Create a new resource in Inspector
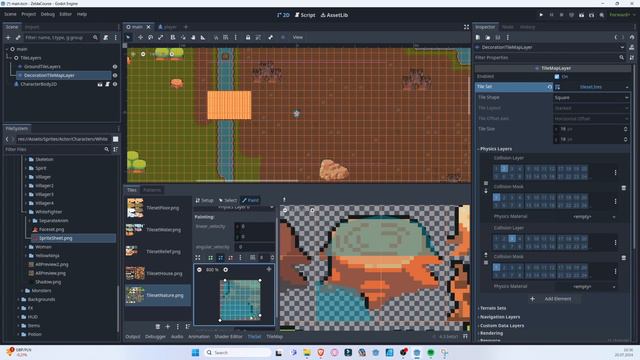 (x=478, y=37)
